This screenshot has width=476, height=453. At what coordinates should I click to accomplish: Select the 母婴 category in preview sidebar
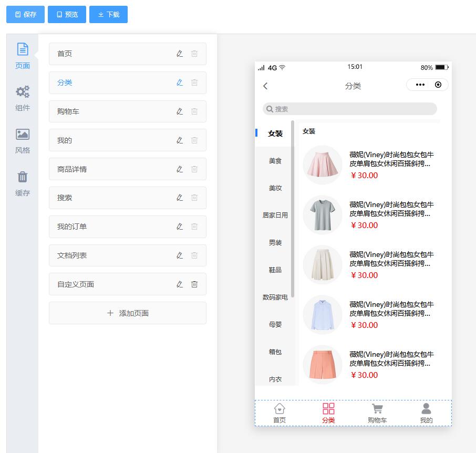[275, 325]
